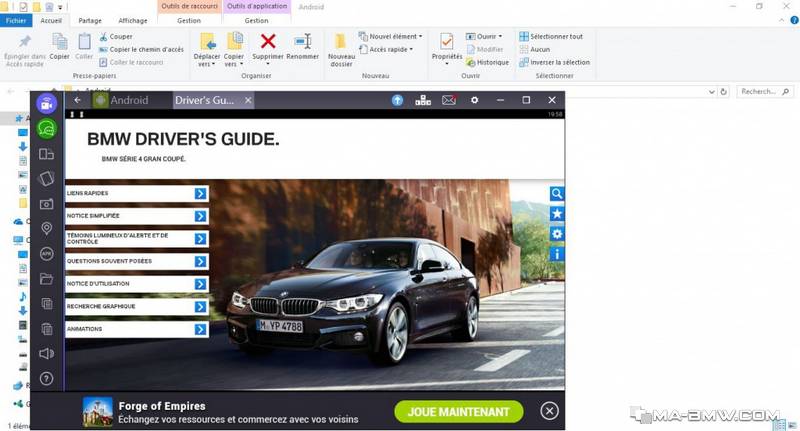Click Couper scissors in Explorer ribbon
Image resolution: width=800 pixels, height=431 pixels.
tap(116, 37)
